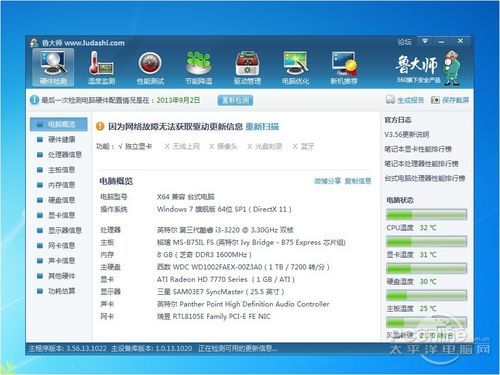Click the 无线上网 feature indicator
The width and height of the screenshot is (500, 375).
(182, 146)
